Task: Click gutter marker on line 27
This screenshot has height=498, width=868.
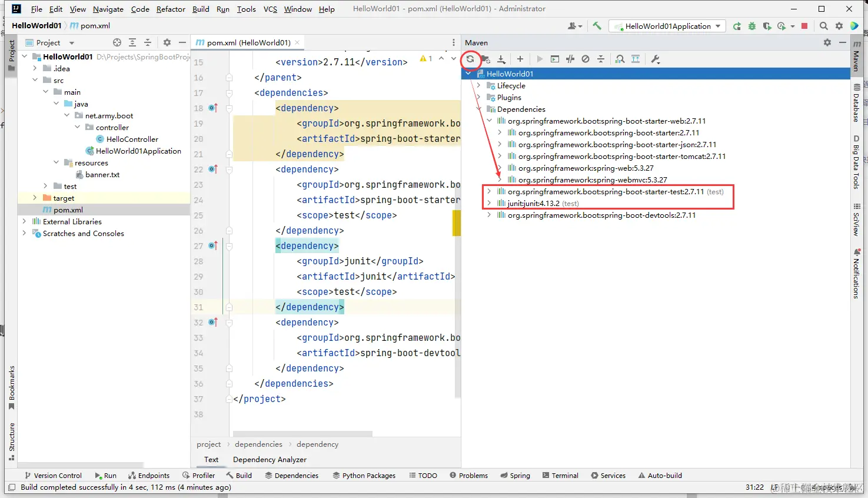Action: coord(213,246)
